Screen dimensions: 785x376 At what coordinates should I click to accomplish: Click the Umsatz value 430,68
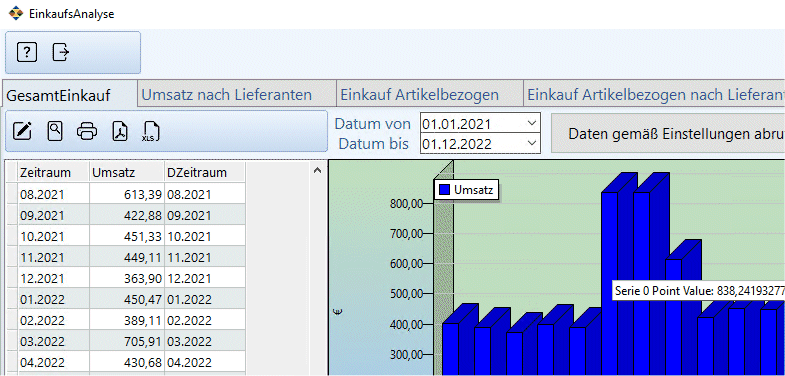tap(127, 362)
